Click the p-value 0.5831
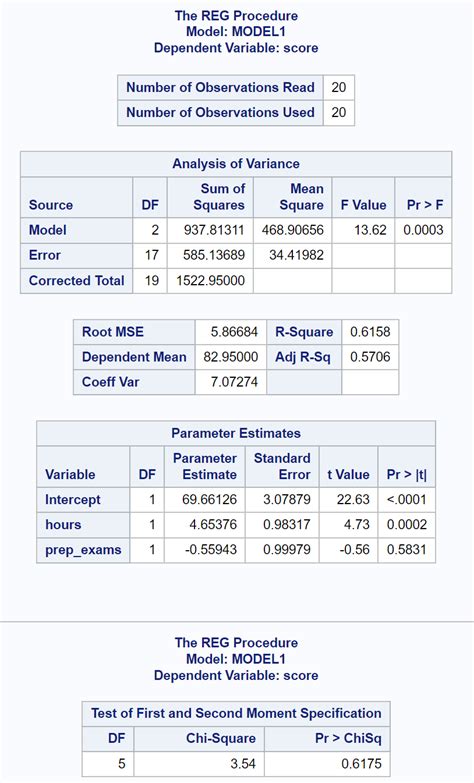Image resolution: width=474 pixels, height=783 pixels. click(407, 550)
